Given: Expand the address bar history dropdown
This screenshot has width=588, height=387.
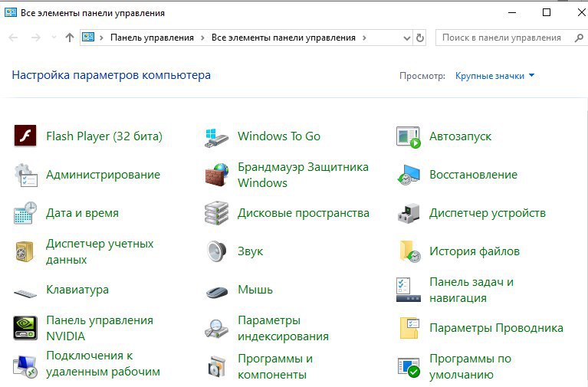Looking at the screenshot, I should point(406,38).
